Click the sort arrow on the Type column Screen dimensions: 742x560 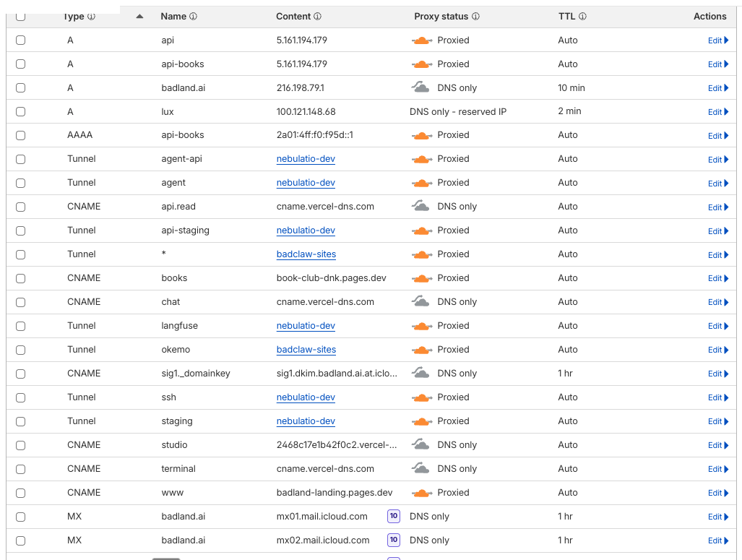click(x=139, y=16)
